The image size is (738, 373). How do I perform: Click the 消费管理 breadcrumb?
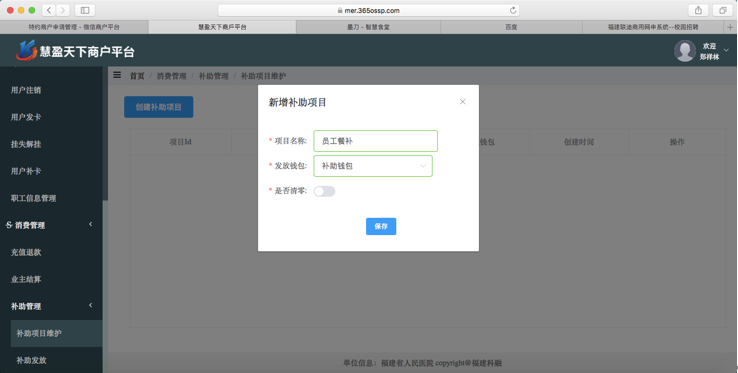171,76
